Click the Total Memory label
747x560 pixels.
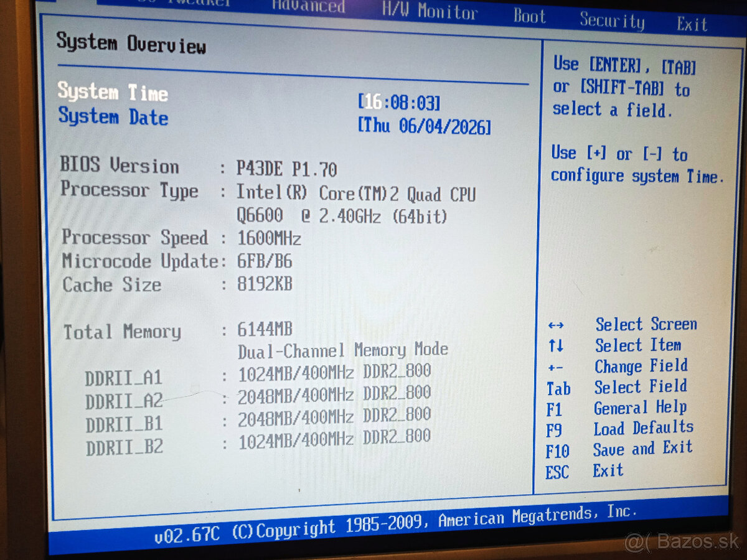tap(122, 332)
